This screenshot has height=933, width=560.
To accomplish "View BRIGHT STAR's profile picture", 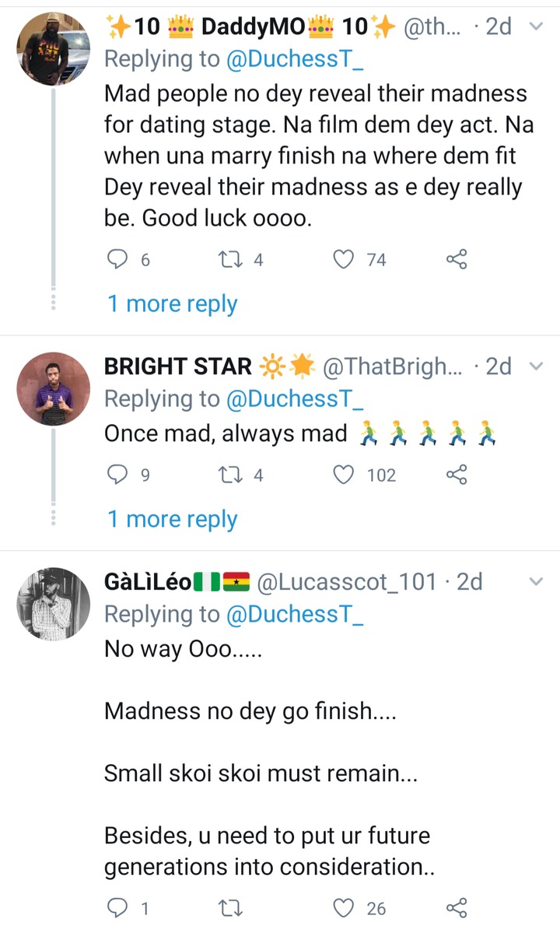I will point(54,389).
